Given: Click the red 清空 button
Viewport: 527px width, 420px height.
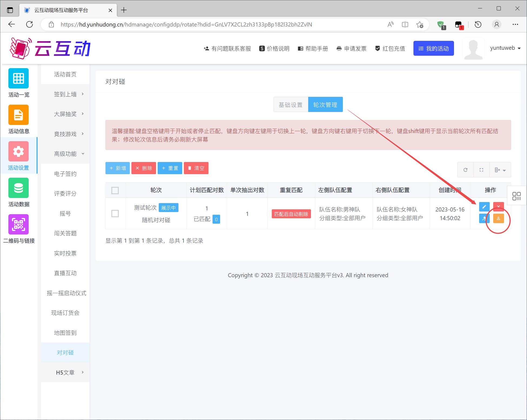Looking at the screenshot, I should (x=196, y=168).
